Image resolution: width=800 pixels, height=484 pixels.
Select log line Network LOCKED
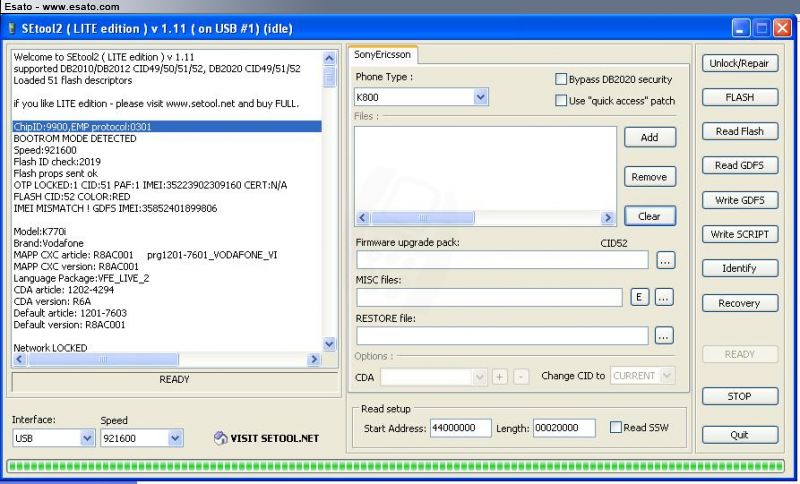tap(51, 348)
